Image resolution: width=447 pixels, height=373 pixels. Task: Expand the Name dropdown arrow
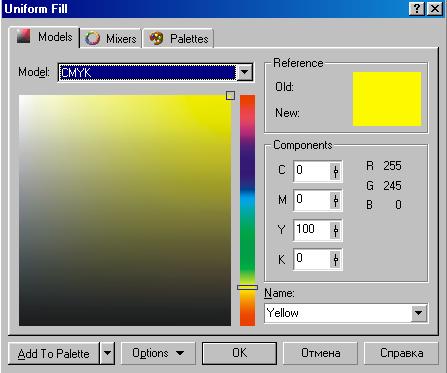coord(419,313)
